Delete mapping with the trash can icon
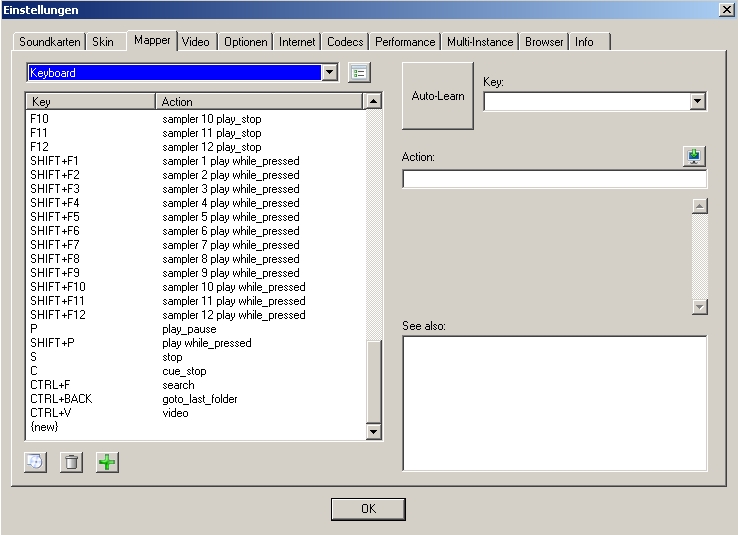The image size is (738, 535). pos(71,462)
